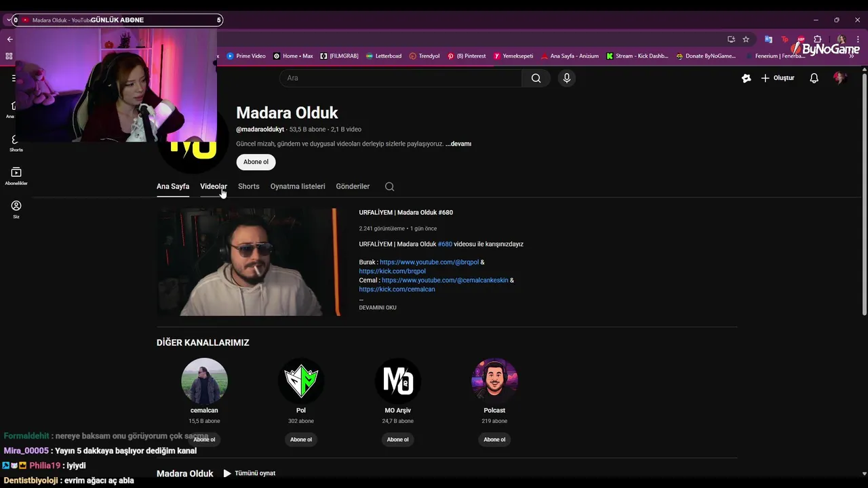
Task: Switch to the Videolar tab
Action: [214, 186]
